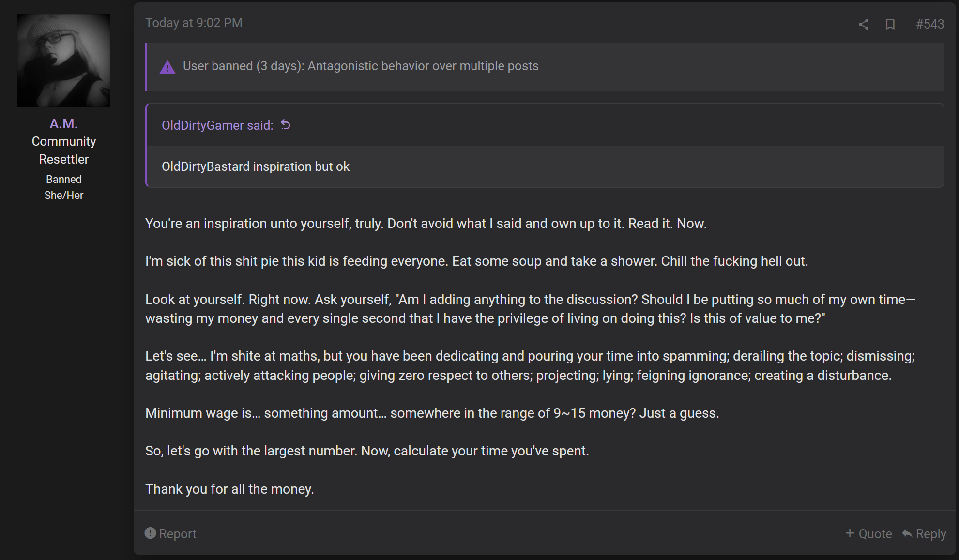View A.M.'s avatar picture
The image size is (959, 560).
coord(63,60)
